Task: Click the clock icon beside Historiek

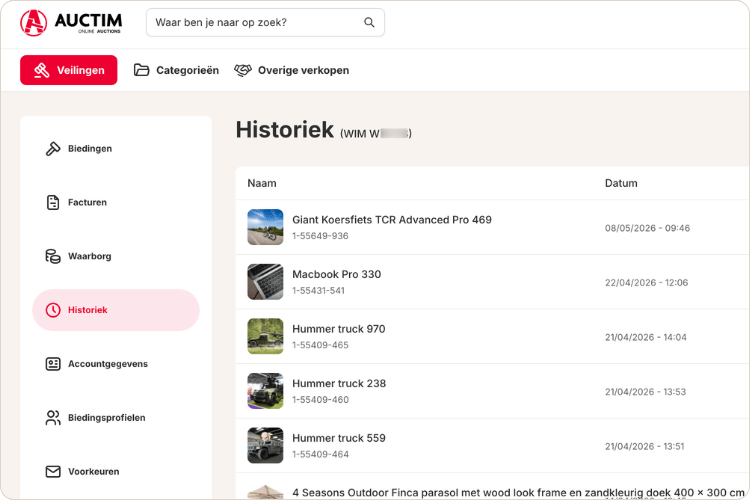Action: coord(53,310)
